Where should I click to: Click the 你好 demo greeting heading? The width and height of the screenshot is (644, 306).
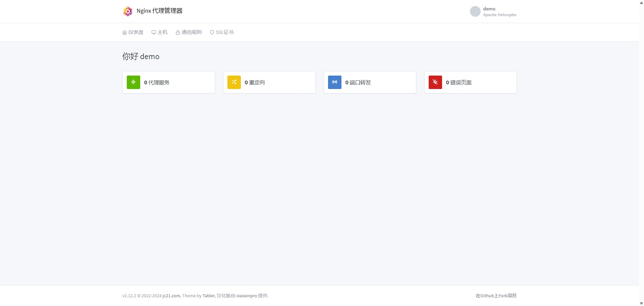[x=141, y=56]
